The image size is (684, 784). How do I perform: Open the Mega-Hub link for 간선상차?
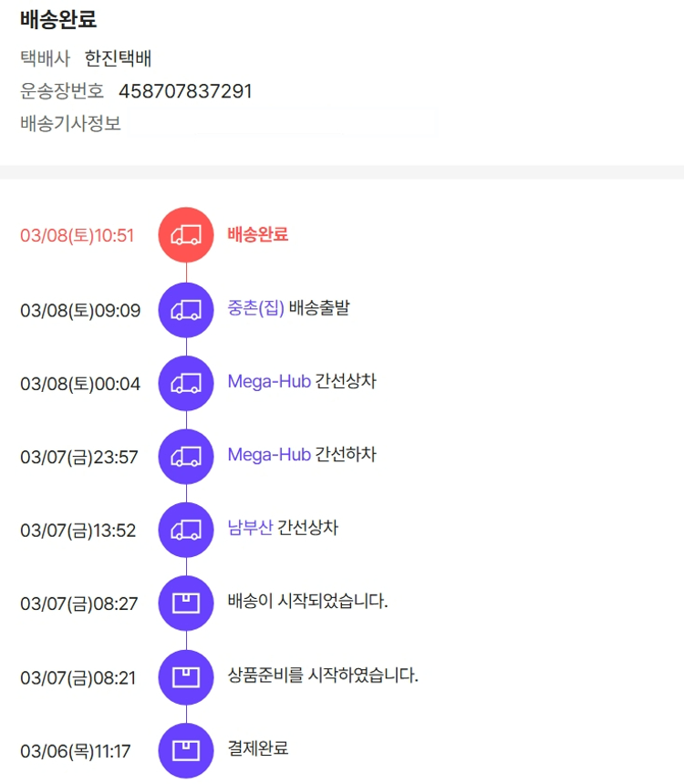269,381
